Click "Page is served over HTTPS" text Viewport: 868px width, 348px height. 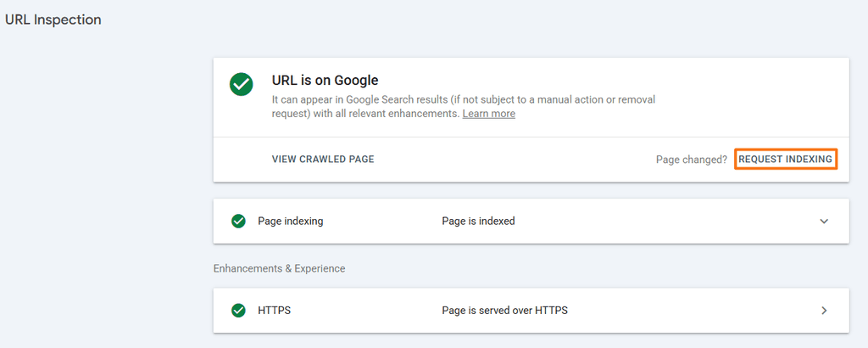click(505, 311)
